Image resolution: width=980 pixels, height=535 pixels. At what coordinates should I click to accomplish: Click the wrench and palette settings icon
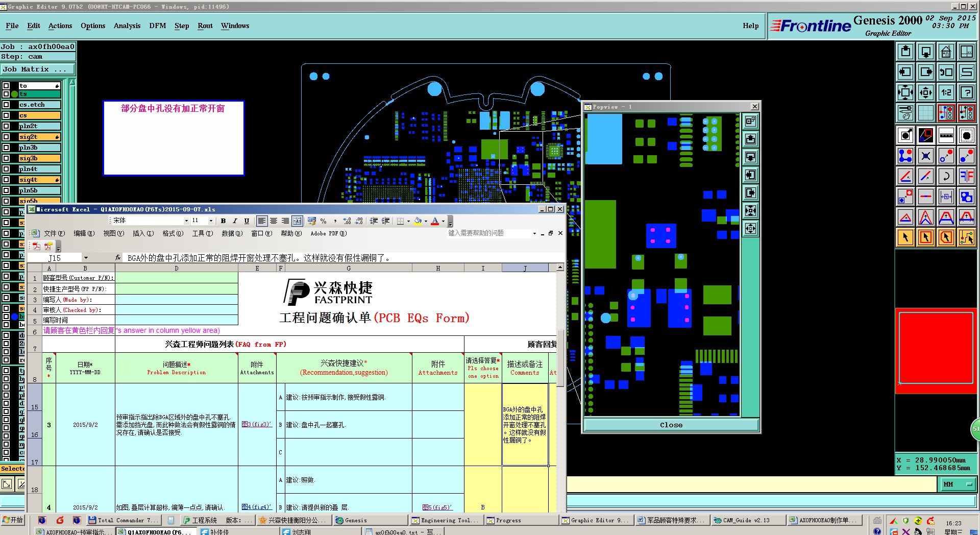pyautogui.click(x=905, y=113)
